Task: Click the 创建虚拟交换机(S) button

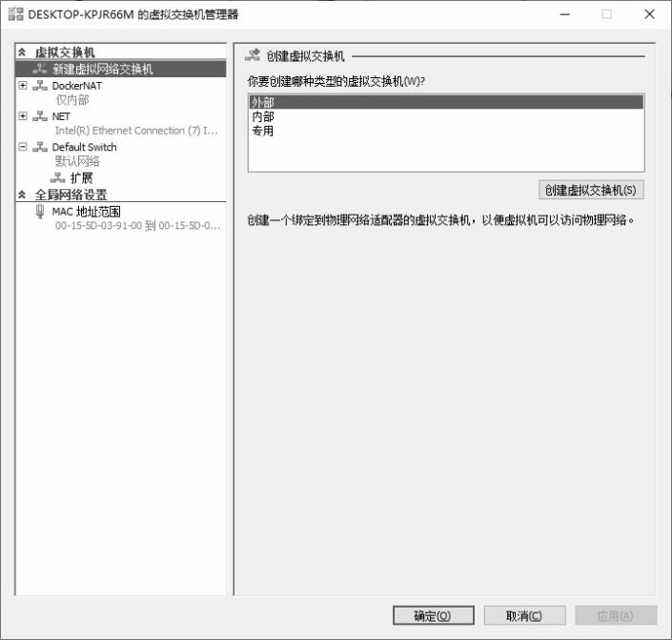Action: [591, 190]
